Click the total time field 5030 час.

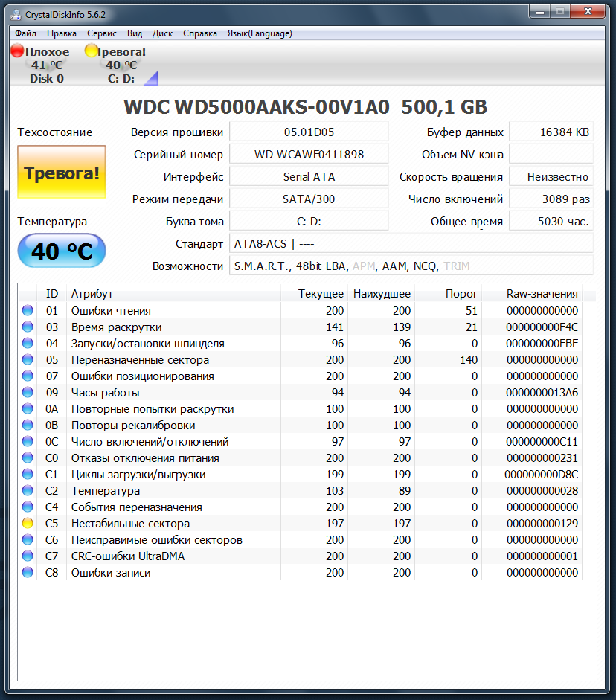point(551,222)
